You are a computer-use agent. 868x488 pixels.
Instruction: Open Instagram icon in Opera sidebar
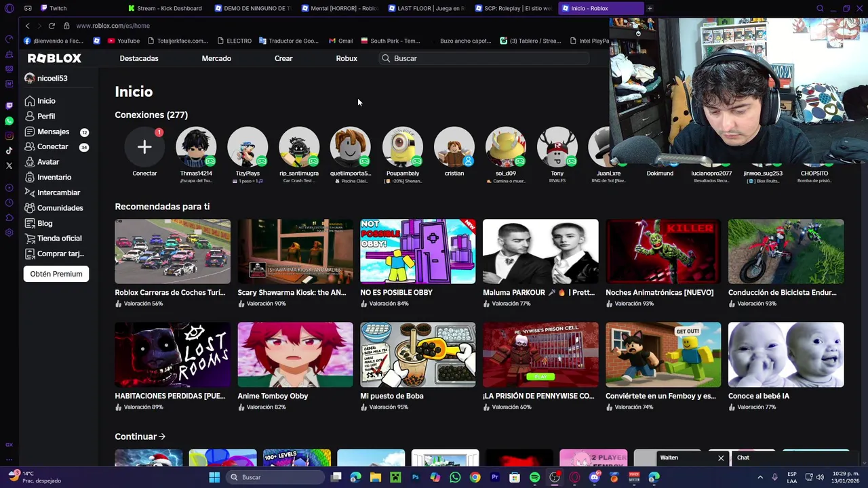pos(9,136)
